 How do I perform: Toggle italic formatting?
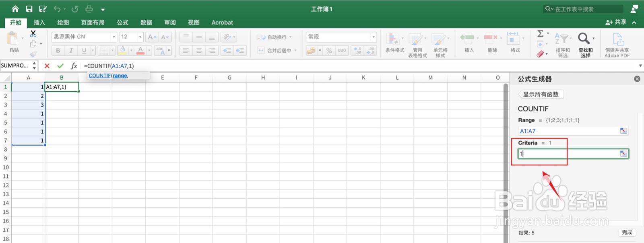pyautogui.click(x=71, y=50)
